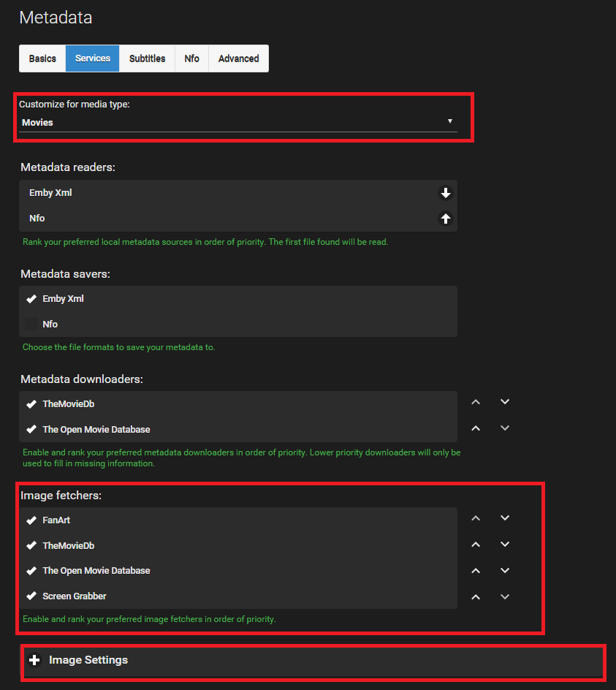This screenshot has height=690, width=616.
Task: Move Nfo reader up in priority
Action: click(445, 219)
